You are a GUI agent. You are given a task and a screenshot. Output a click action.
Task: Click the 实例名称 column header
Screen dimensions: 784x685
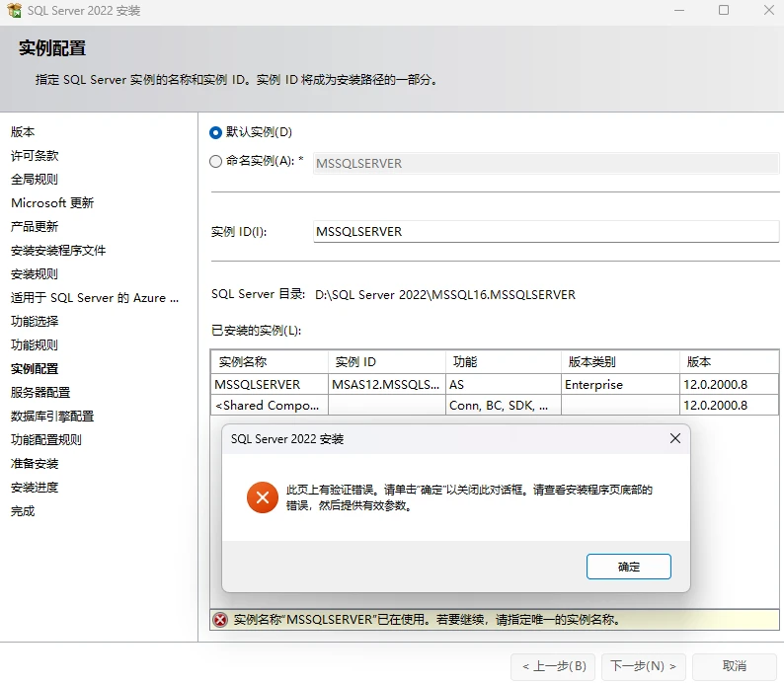point(270,361)
